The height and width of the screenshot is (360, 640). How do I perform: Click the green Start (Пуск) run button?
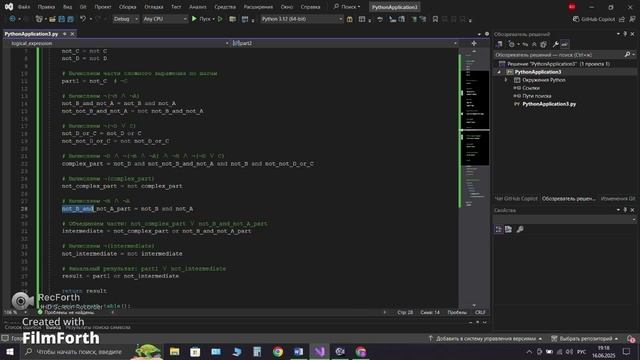coord(194,19)
